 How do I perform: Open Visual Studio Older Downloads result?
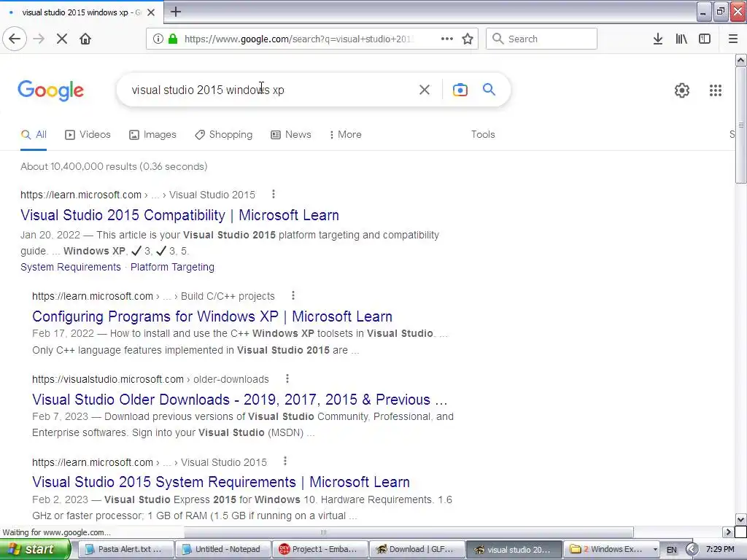(239, 400)
